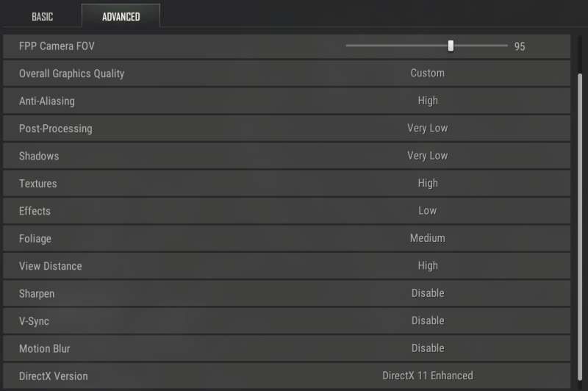This screenshot has width=588, height=391.
Task: Change Anti-Aliasing High setting
Action: coord(427,101)
